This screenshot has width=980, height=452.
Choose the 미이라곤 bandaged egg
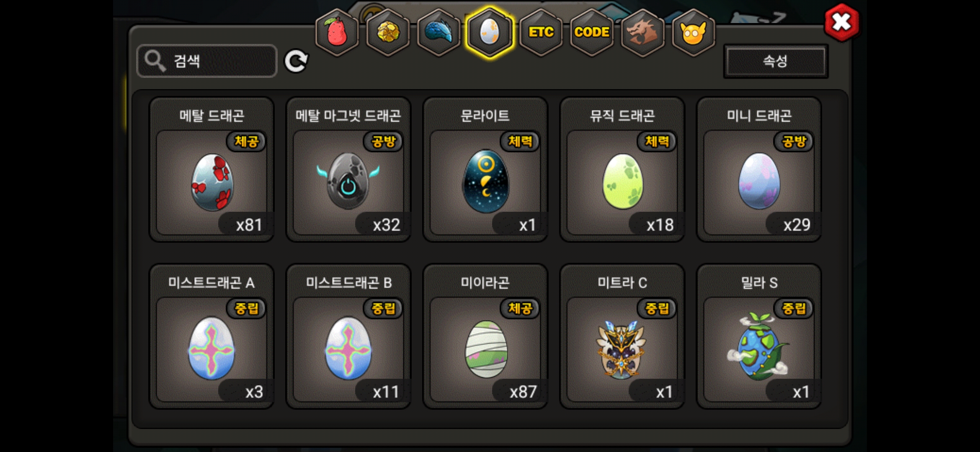(x=485, y=336)
